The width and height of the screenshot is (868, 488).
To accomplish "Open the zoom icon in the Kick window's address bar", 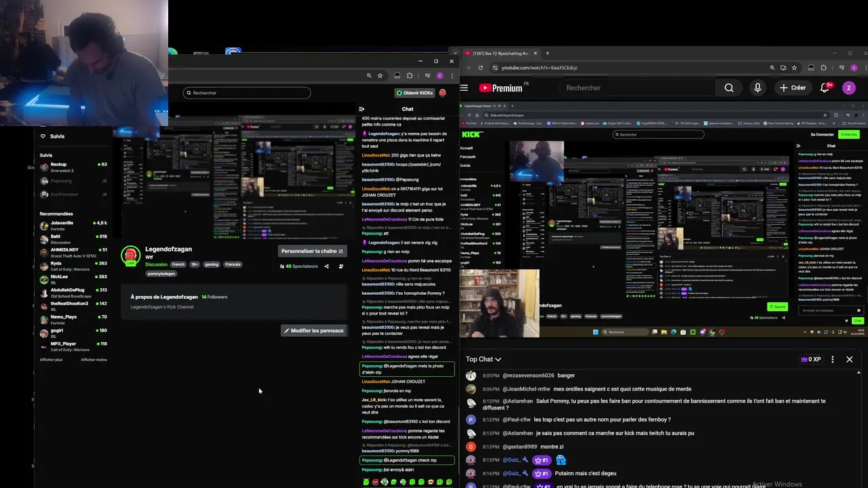I will [x=369, y=76].
